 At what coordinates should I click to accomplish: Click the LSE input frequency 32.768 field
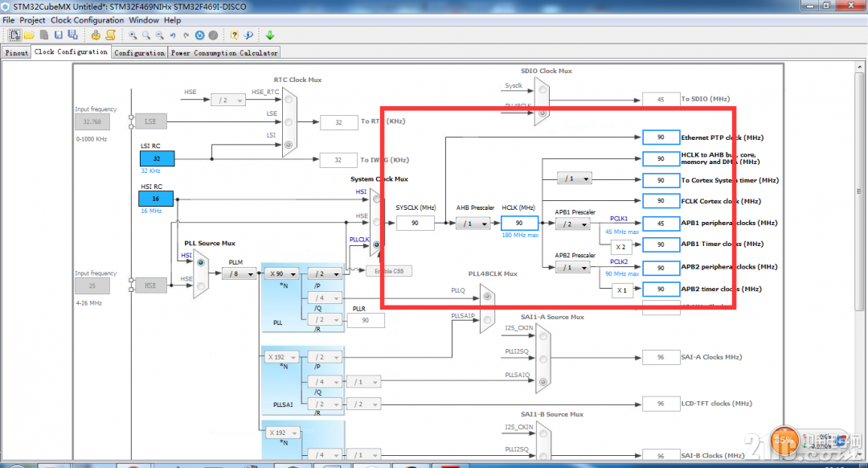point(92,121)
